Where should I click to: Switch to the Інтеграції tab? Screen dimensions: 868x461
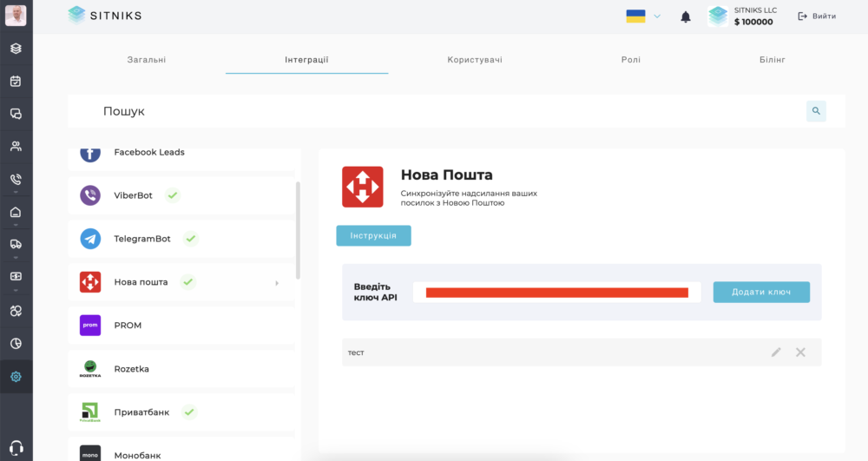(x=306, y=60)
